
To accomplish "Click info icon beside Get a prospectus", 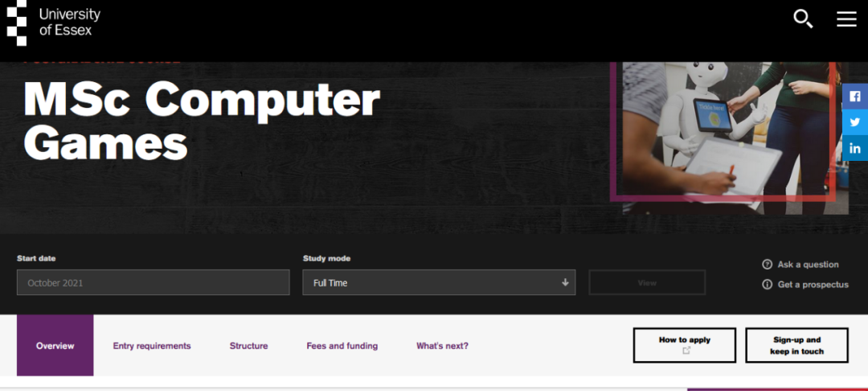I will click(x=768, y=285).
